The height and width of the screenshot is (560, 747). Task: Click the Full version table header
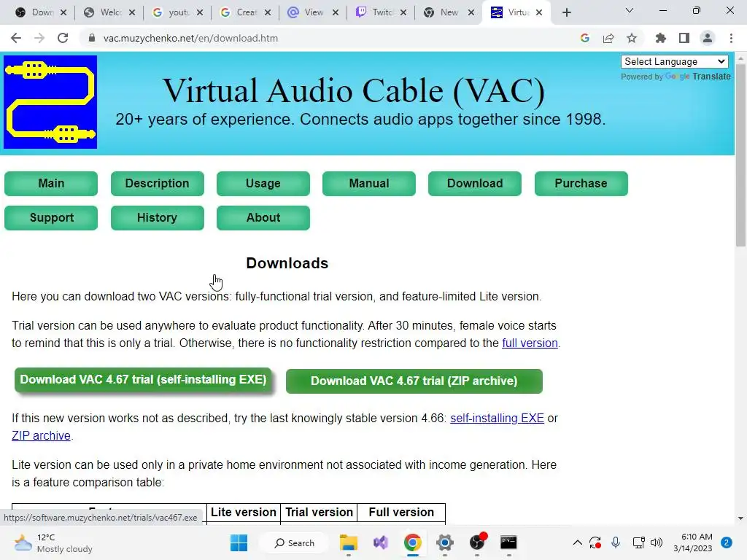(x=401, y=513)
